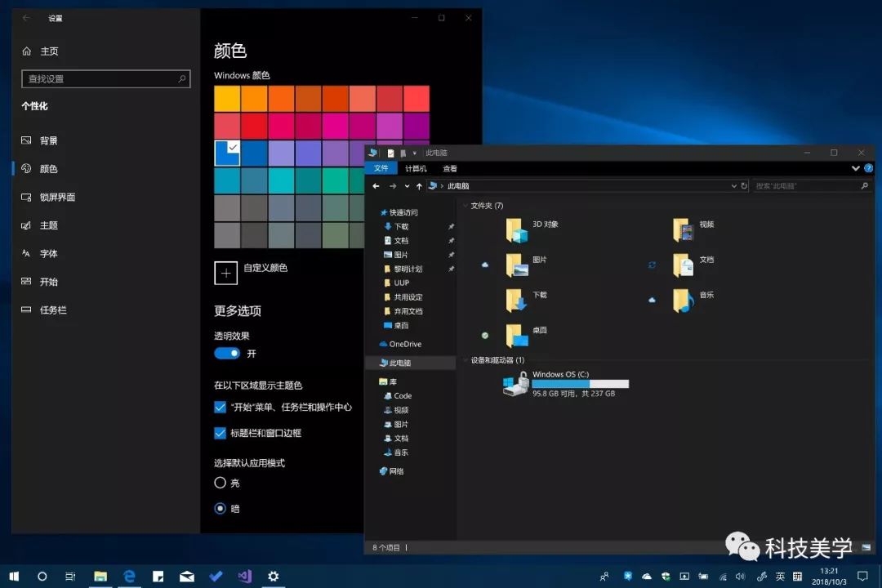Select the Windows OS (C:) drive icon
The height and width of the screenshot is (588, 882).
pos(516,384)
